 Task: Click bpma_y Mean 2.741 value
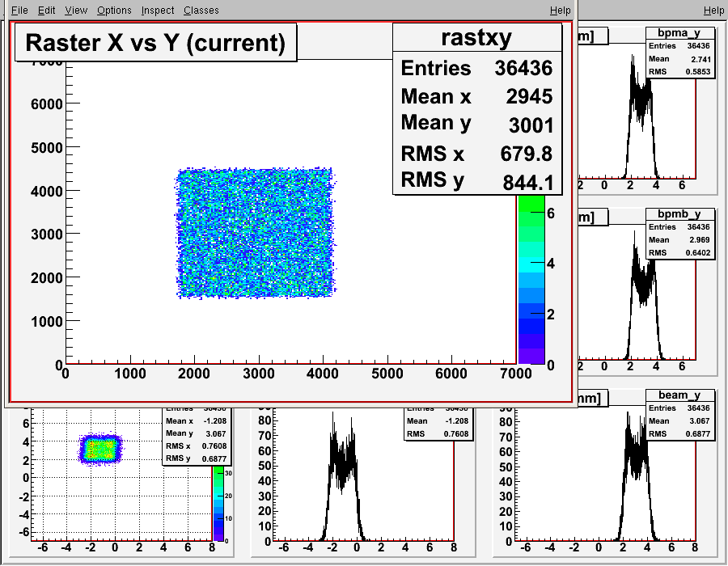(700, 59)
